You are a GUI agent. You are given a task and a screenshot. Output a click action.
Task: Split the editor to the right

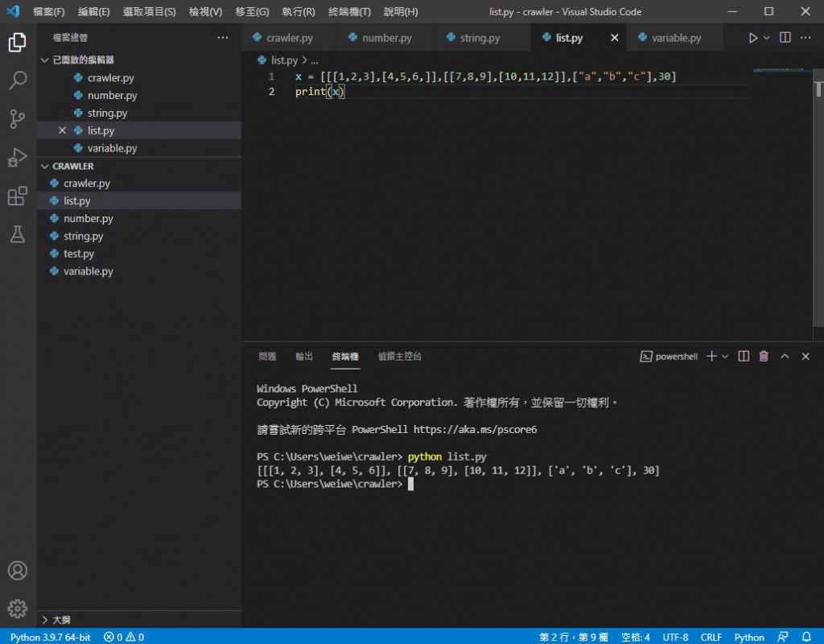tap(785, 37)
